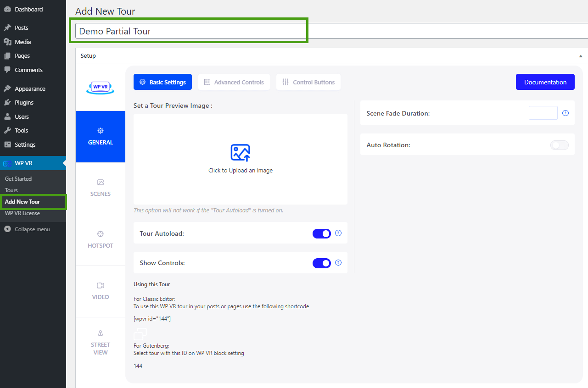Click the copy shortcode icon
This screenshot has height=388, width=588.
click(x=140, y=334)
